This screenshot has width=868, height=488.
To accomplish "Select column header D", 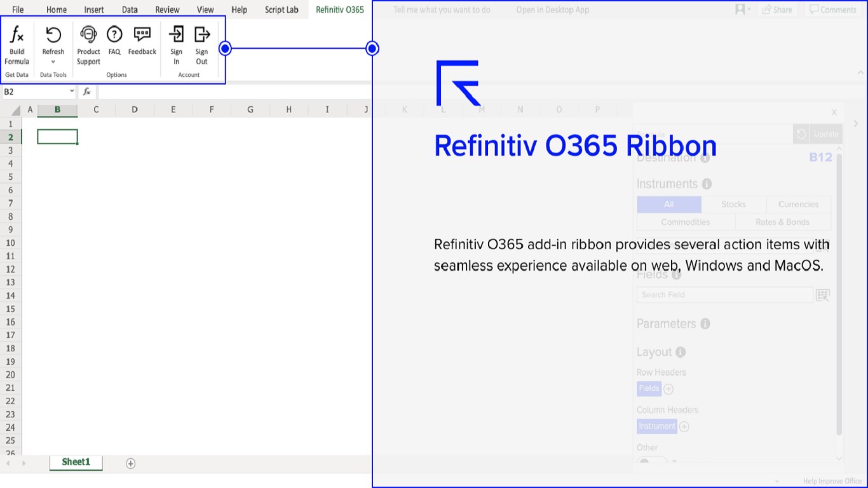I will tap(135, 110).
